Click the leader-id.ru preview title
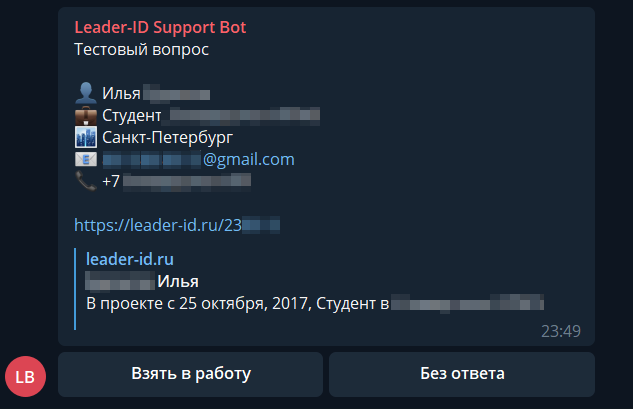The image size is (633, 409). pyautogui.click(x=130, y=259)
